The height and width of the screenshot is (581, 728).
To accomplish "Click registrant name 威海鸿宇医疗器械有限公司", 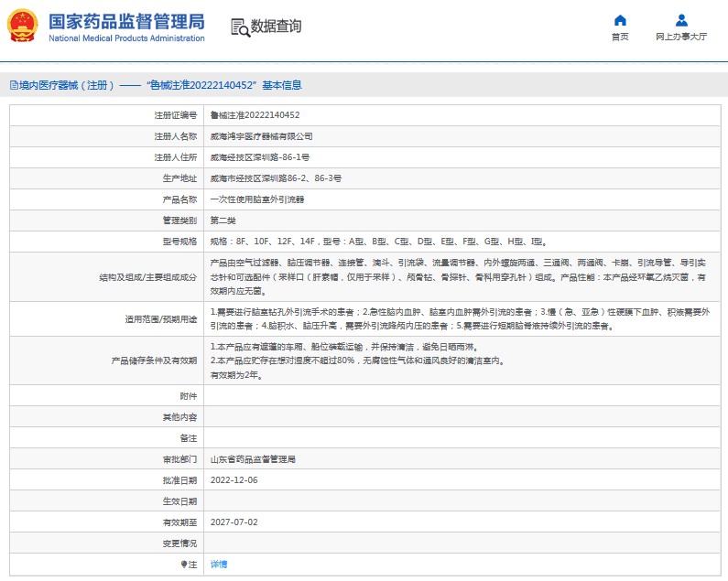I will click(x=261, y=136).
